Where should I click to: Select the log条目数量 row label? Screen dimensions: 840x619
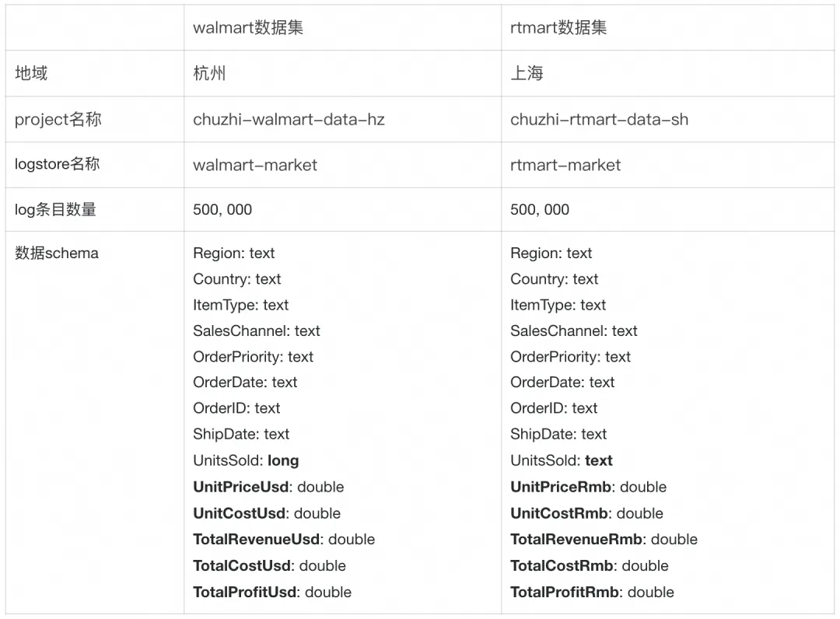tap(55, 209)
